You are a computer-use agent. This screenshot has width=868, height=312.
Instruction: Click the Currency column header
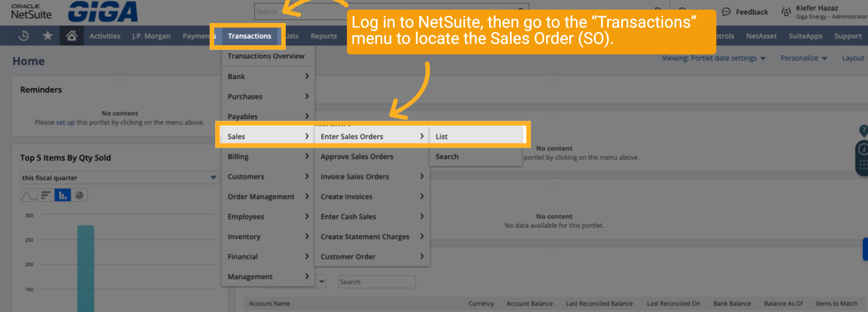click(x=481, y=303)
